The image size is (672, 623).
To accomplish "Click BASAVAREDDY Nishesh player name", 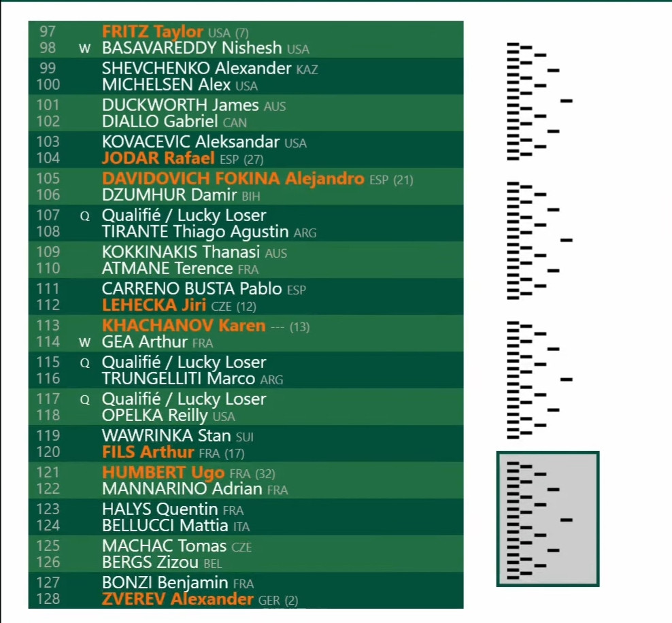I will [192, 48].
